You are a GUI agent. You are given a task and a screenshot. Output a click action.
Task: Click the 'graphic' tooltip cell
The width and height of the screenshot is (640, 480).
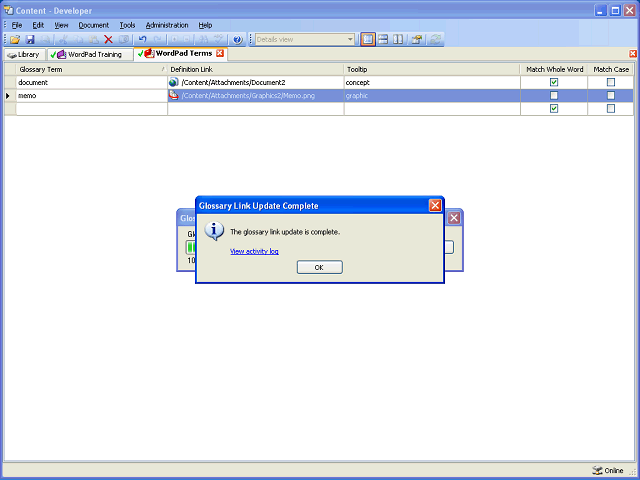click(x=432, y=96)
